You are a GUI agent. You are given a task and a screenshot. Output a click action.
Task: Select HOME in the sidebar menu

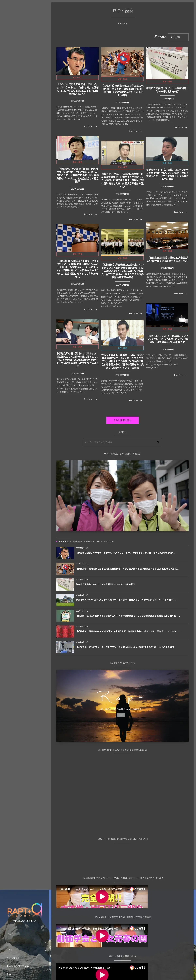point(9,934)
